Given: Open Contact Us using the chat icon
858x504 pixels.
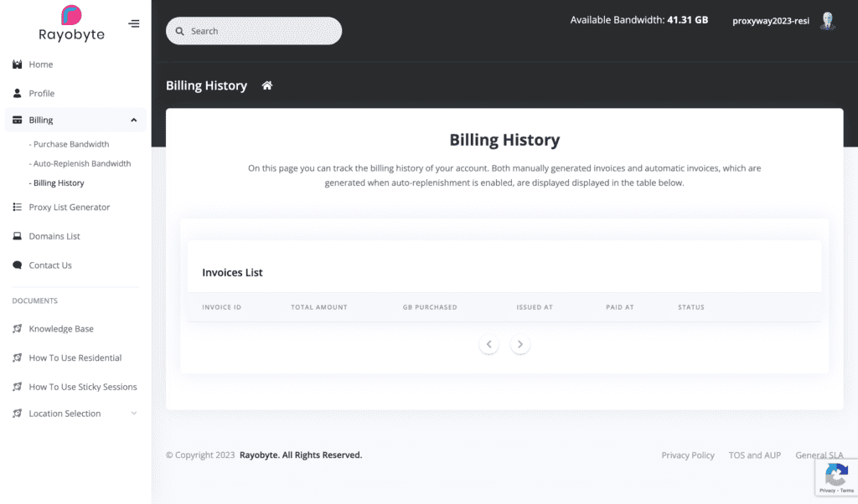Looking at the screenshot, I should [x=17, y=265].
